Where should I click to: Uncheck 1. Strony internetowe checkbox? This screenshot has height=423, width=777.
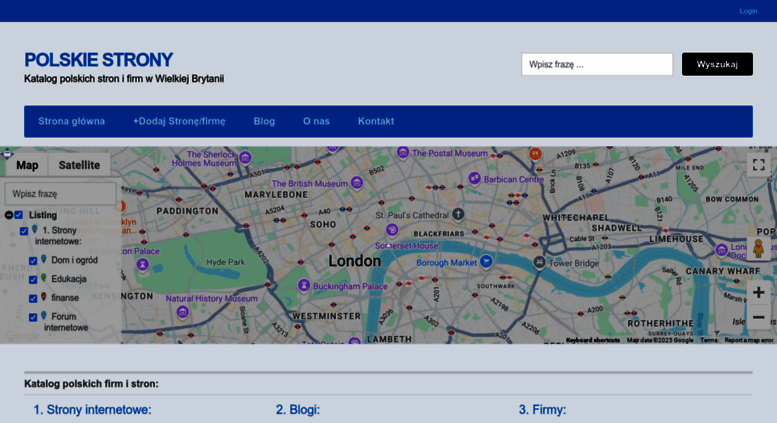coord(24,231)
